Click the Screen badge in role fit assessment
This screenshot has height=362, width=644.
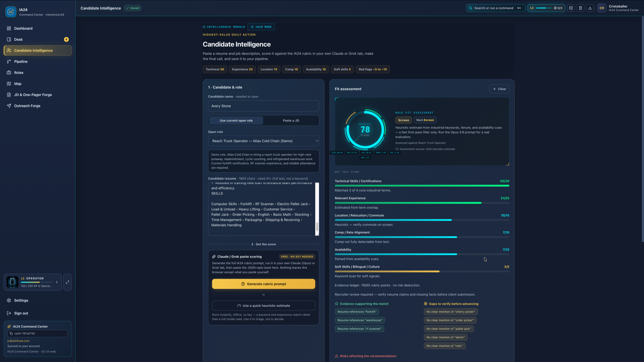pyautogui.click(x=404, y=120)
